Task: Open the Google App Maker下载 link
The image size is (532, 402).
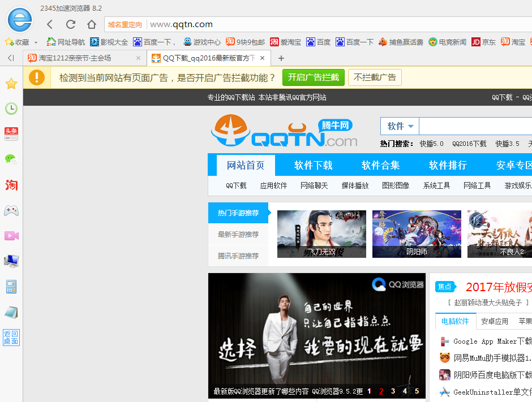Action: coord(492,342)
